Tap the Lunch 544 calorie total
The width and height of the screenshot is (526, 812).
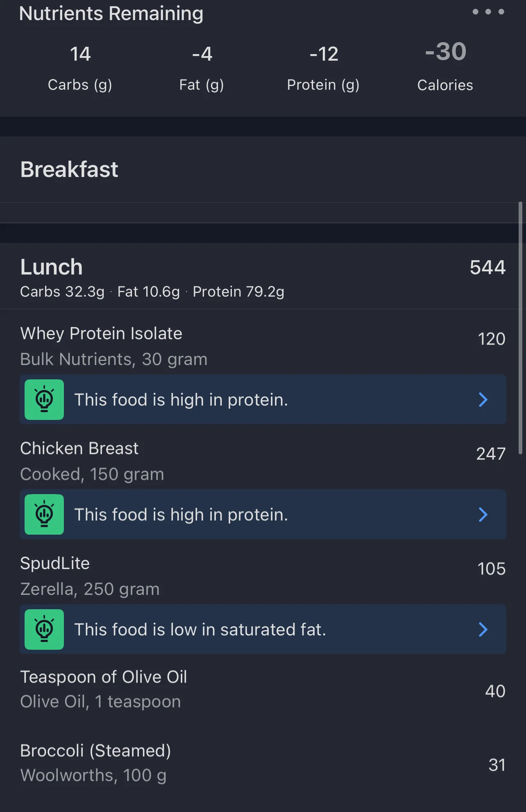(487, 267)
